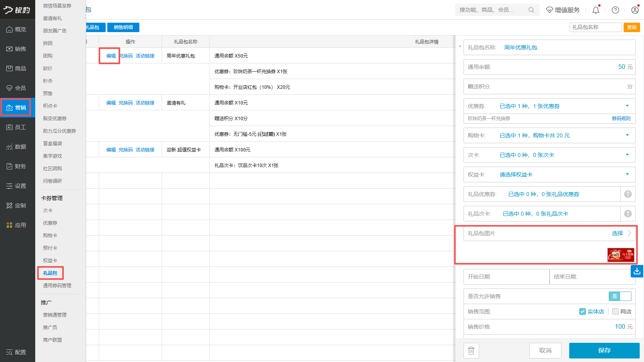Uncheck the 实体店 checkbox
Image resolution: width=644 pixels, height=362 pixels.
point(583,312)
